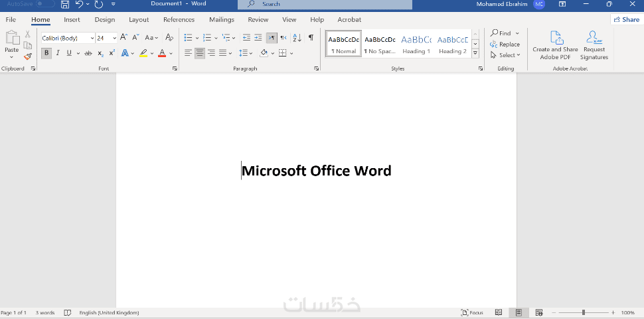Save document using floppy disk icon
Screen dimensions: 644x319
65,5
